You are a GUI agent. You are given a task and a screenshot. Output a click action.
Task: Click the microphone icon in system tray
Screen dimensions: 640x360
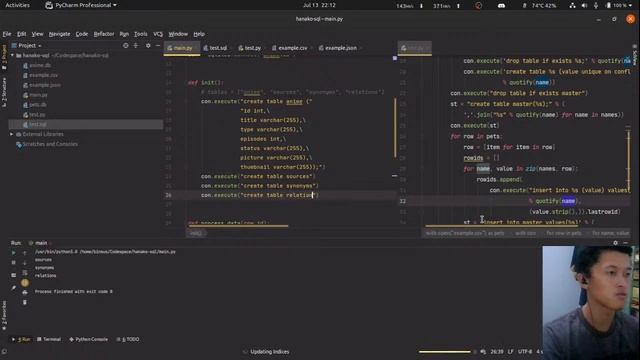click(x=596, y=6)
